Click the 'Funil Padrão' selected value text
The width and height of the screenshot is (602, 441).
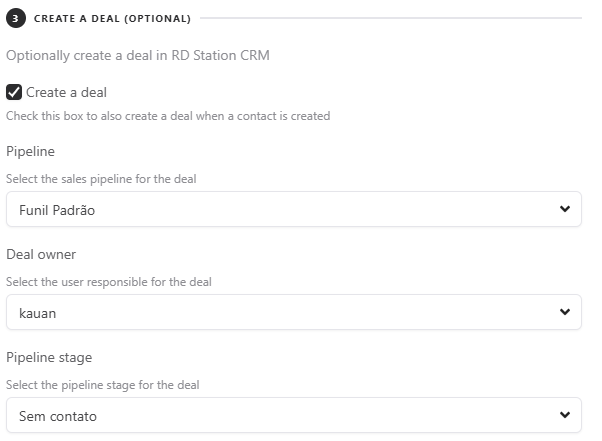(x=57, y=210)
